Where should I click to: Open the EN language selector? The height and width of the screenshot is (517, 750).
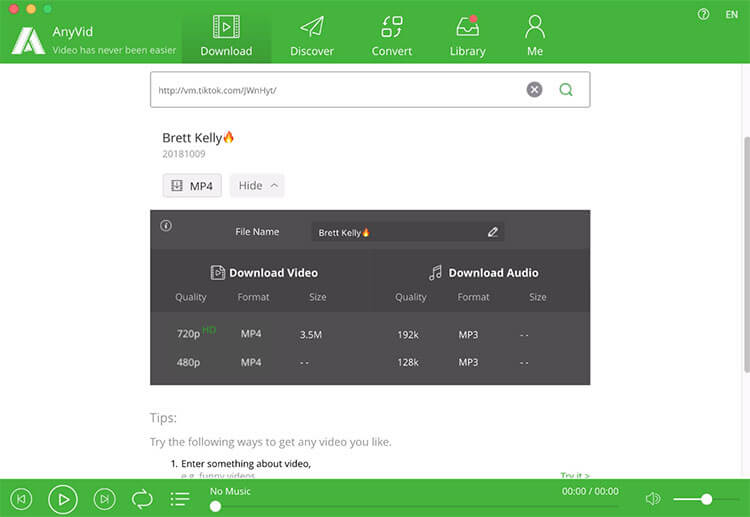pos(731,14)
